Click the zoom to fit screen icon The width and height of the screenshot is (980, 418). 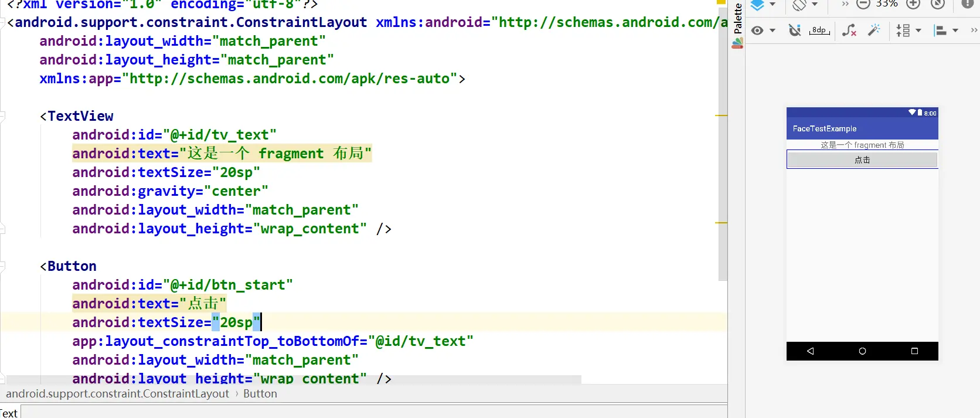click(938, 4)
